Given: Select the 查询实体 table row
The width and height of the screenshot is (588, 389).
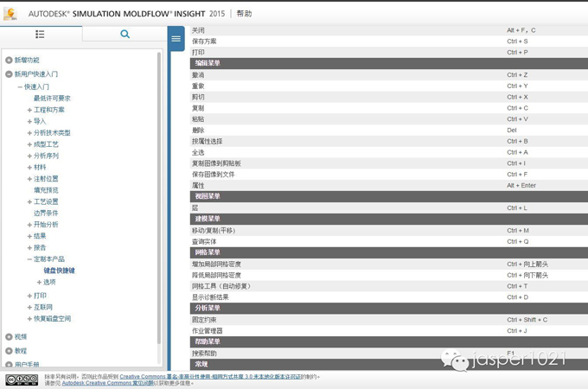Looking at the screenshot, I should click(389, 242).
